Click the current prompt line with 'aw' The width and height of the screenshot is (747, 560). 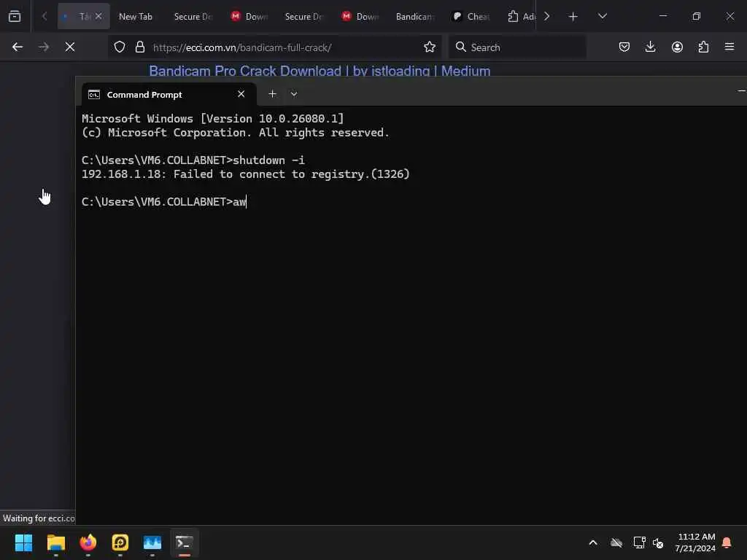[164, 202]
